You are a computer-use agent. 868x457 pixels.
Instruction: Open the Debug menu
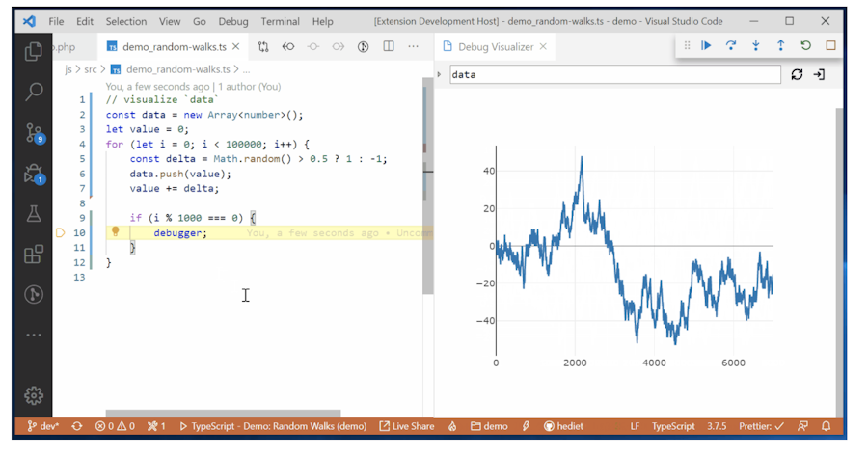click(x=233, y=21)
